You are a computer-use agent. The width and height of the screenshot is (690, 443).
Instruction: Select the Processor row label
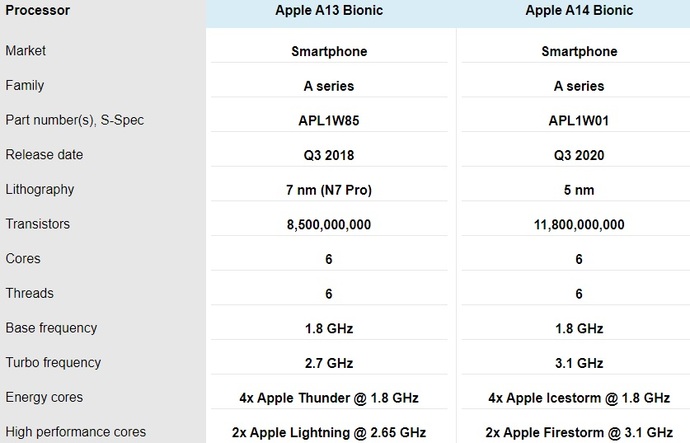(37, 10)
